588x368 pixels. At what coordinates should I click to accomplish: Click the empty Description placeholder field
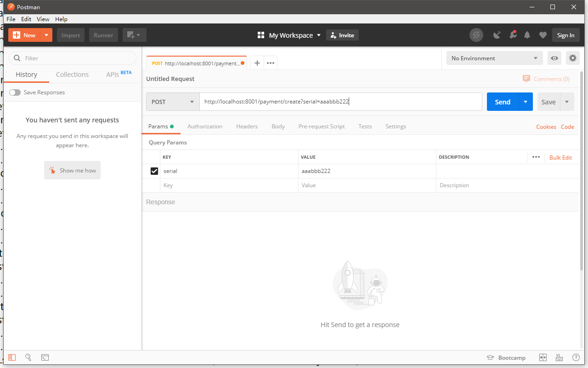(x=507, y=185)
